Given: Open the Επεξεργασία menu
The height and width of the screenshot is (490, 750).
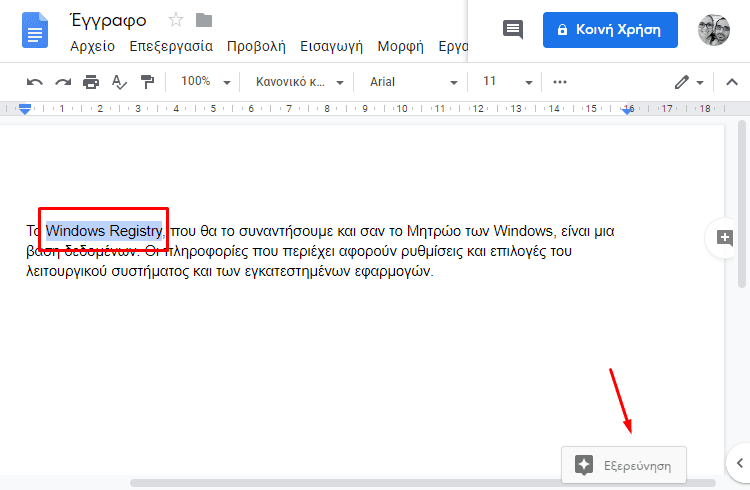Looking at the screenshot, I should tap(171, 46).
